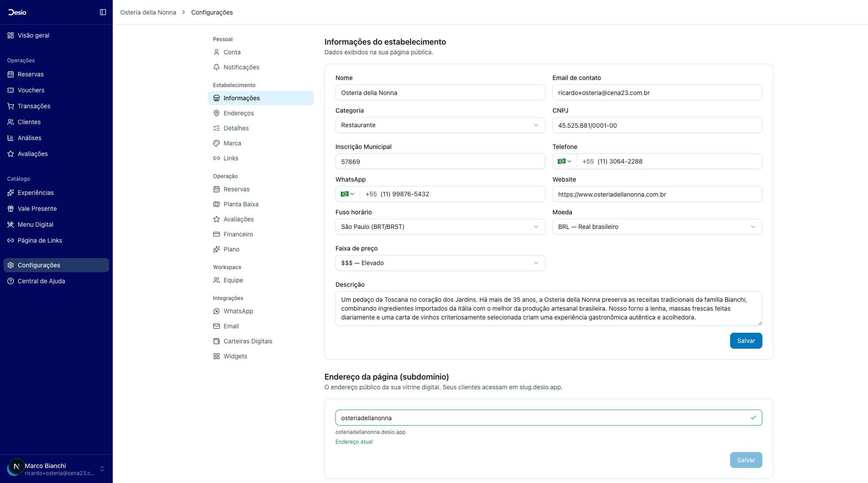The height and width of the screenshot is (483, 868).
Task: Open the Links settings section
Action: click(261, 158)
